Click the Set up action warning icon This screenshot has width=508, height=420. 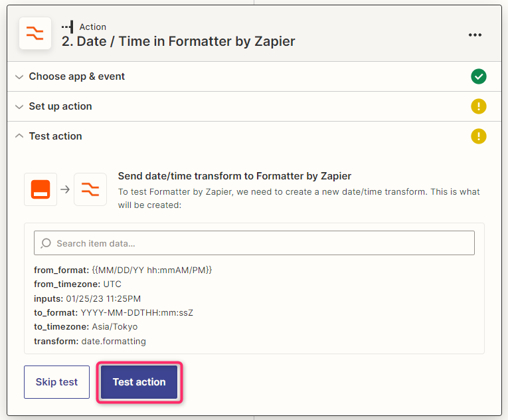pos(478,106)
